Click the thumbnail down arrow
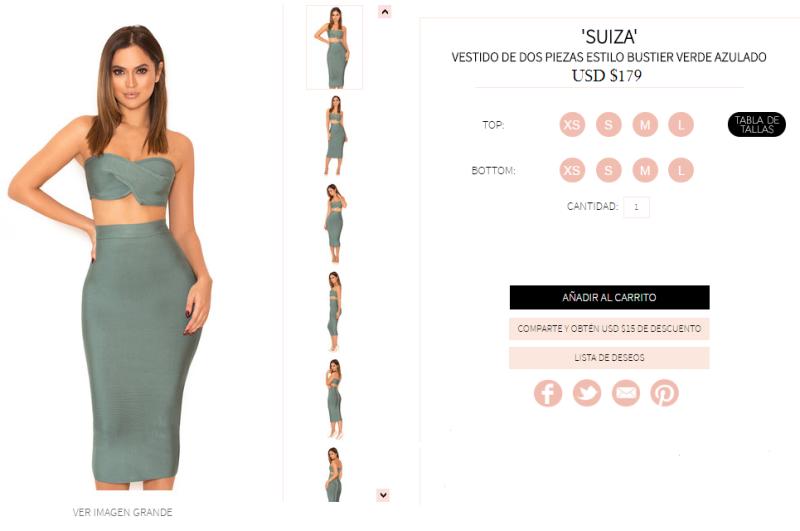800x531 pixels. pyautogui.click(x=383, y=495)
